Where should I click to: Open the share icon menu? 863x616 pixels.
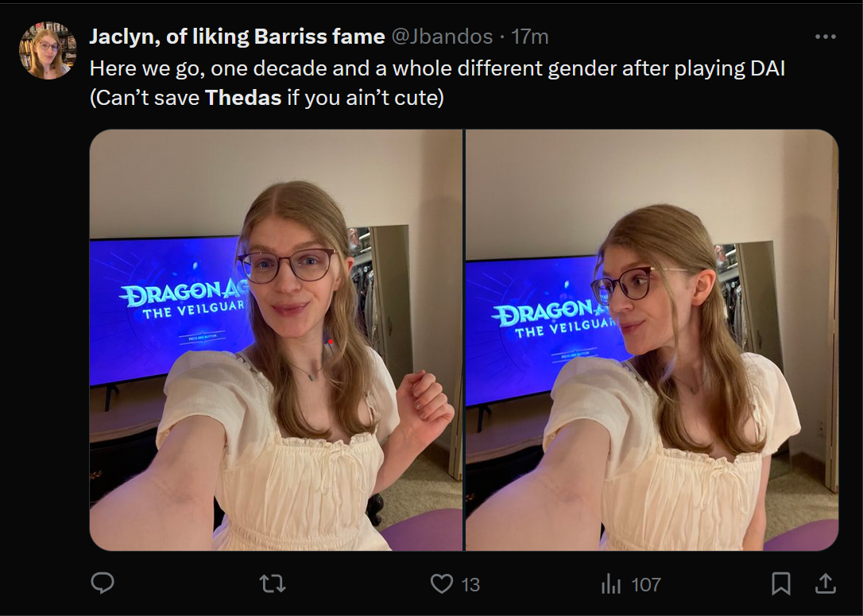[825, 583]
